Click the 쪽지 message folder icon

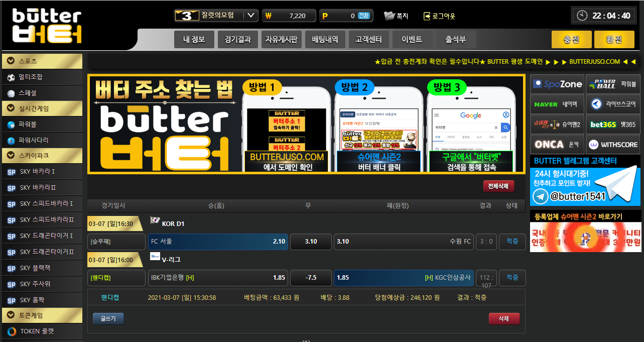click(390, 16)
